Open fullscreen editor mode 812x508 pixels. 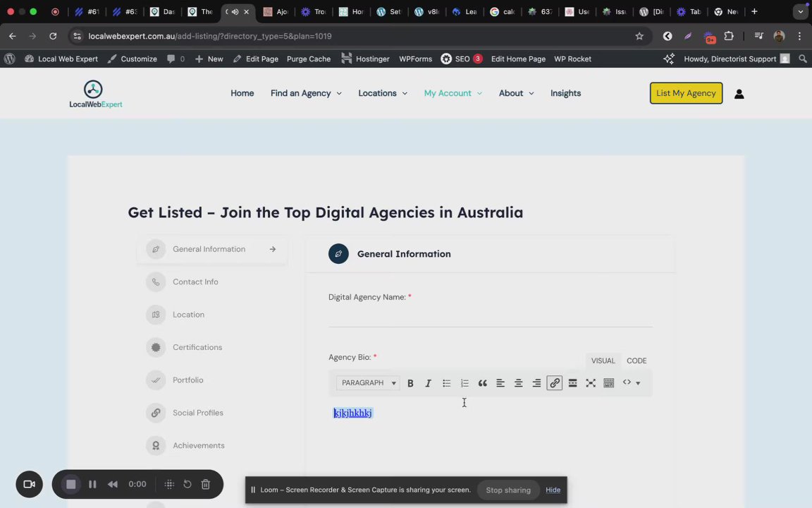click(591, 383)
